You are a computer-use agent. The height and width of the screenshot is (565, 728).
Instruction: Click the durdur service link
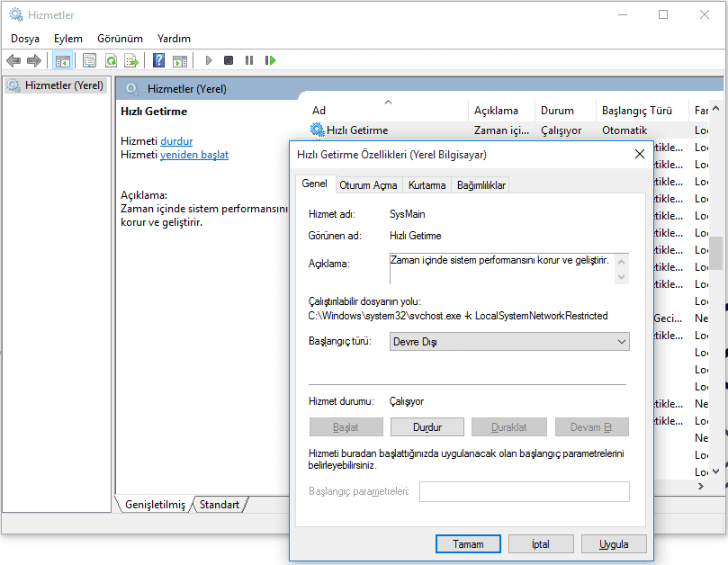(176, 141)
